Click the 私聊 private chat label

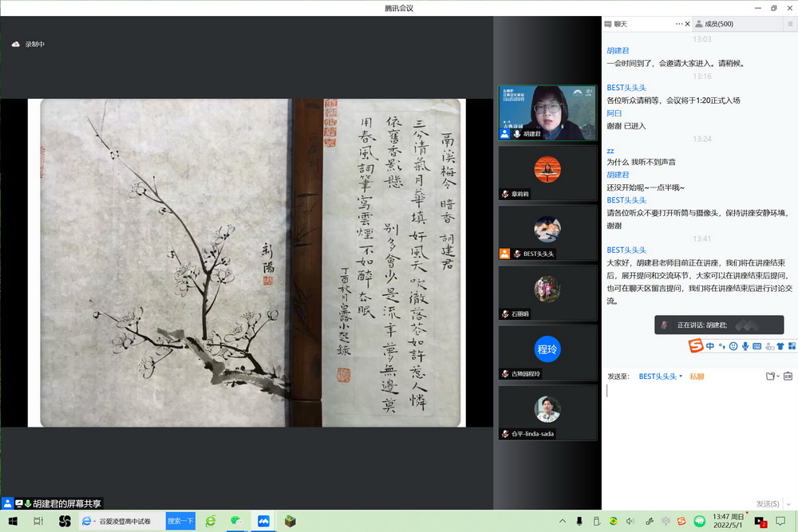697,376
